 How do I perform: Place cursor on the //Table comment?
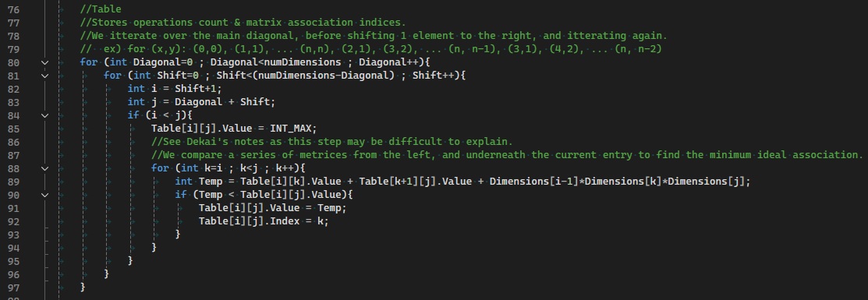point(101,9)
